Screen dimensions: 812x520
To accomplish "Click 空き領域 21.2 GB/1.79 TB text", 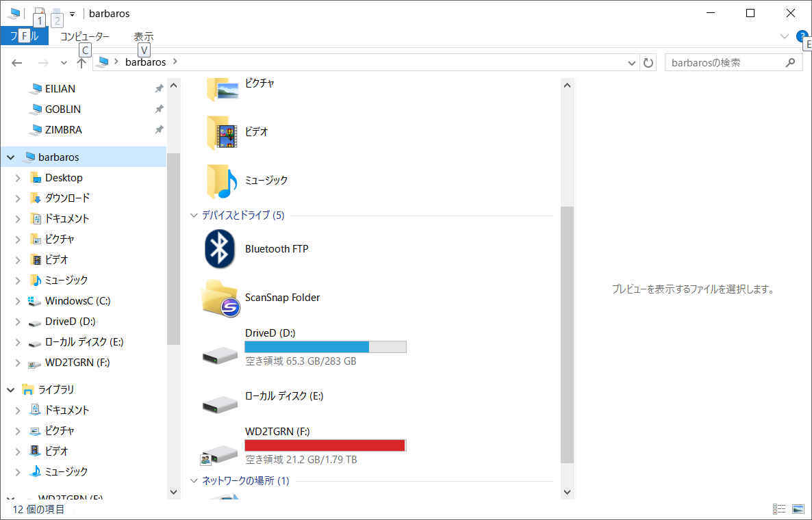I will coord(301,460).
